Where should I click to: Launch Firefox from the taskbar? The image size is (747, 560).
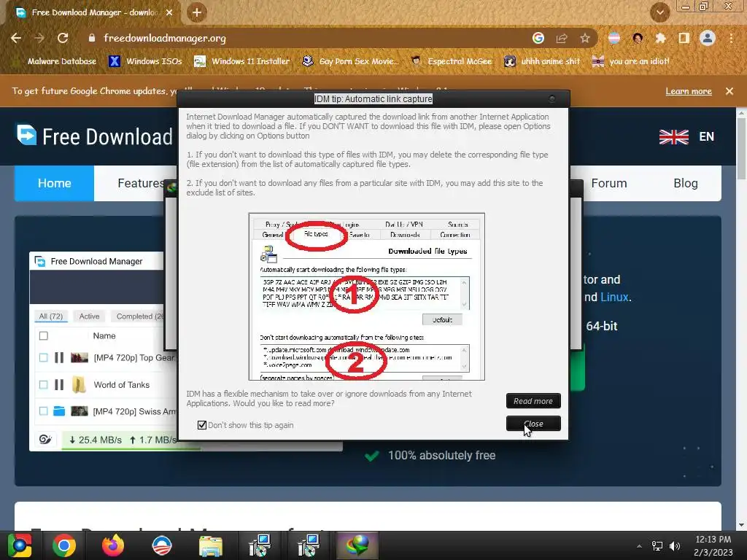[x=113, y=545]
